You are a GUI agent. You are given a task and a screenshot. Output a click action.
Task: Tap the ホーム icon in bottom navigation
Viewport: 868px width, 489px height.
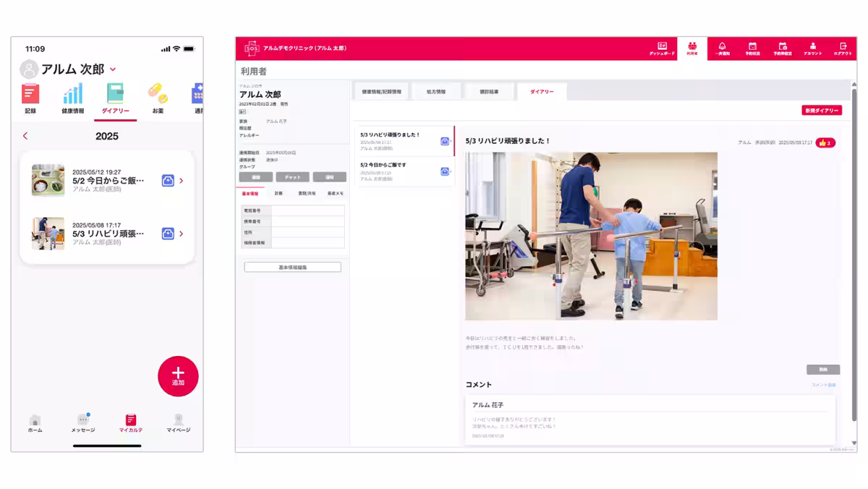click(35, 421)
